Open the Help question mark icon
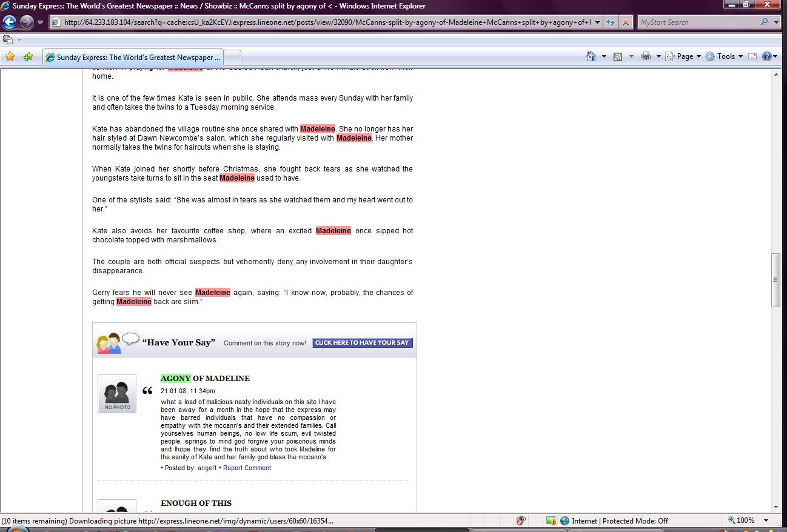 click(x=766, y=56)
